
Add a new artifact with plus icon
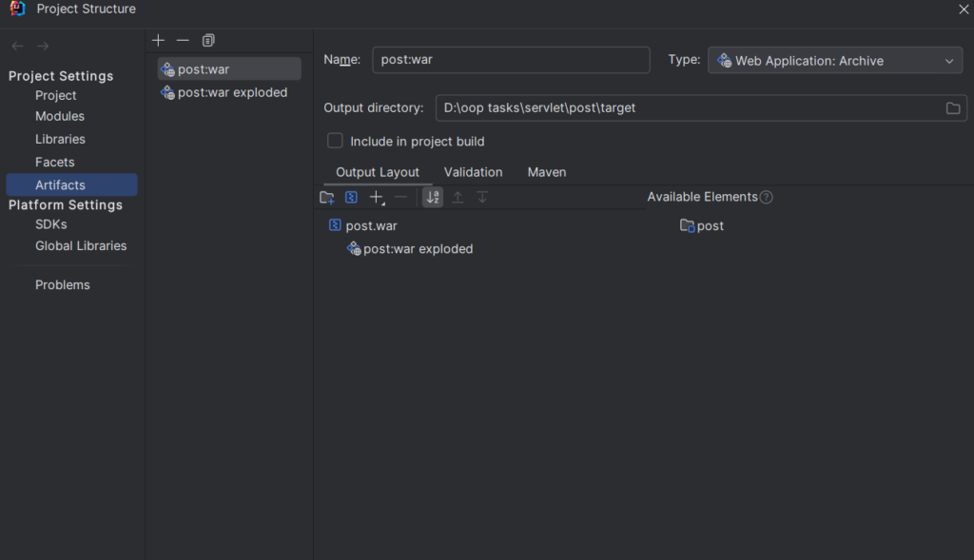pyautogui.click(x=159, y=40)
